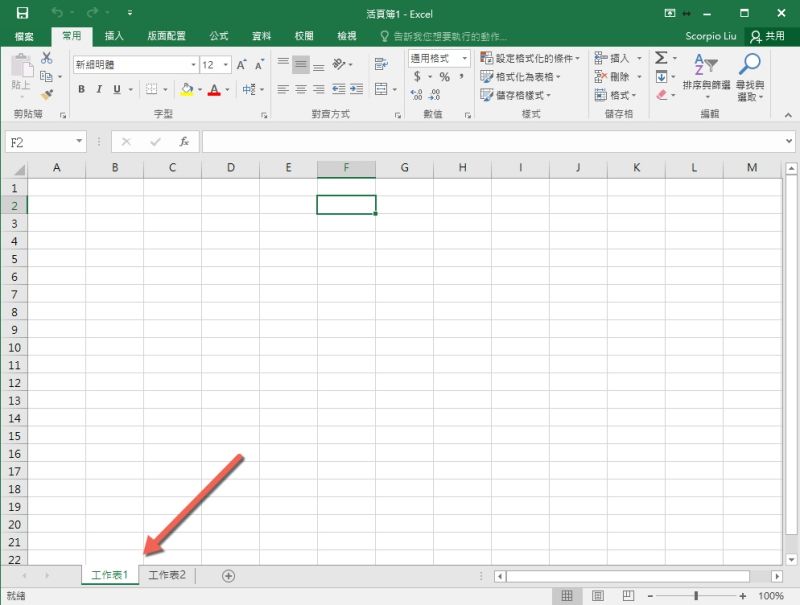800x605 pixels.
Task: Open the 通用格式 number format dropdown
Action: pos(465,59)
